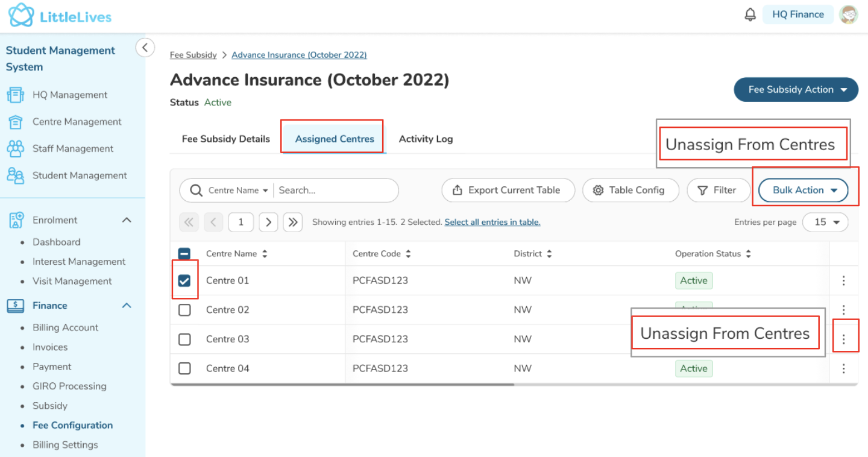
Task: Click the Select all entries in table link
Action: click(492, 222)
